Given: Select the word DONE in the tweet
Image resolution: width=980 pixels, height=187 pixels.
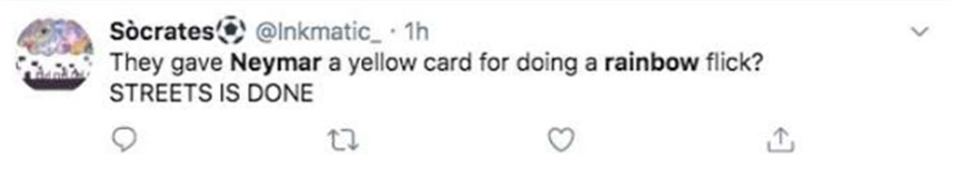Looking at the screenshot, I should click(280, 93).
